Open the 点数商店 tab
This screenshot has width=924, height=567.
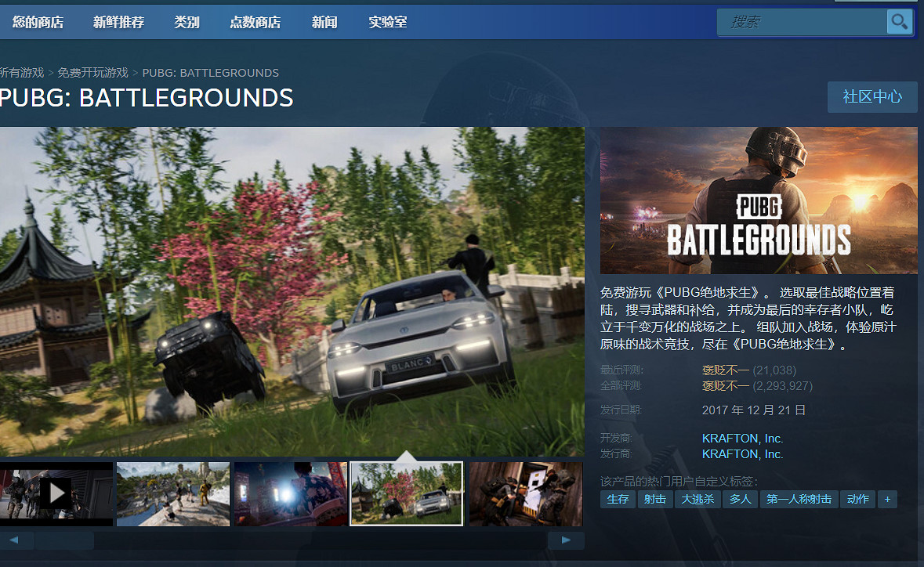pyautogui.click(x=255, y=22)
